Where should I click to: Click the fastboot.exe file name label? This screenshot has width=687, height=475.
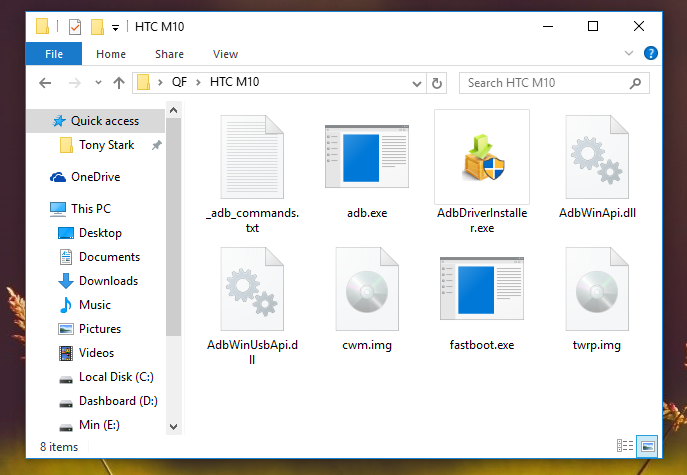(482, 345)
